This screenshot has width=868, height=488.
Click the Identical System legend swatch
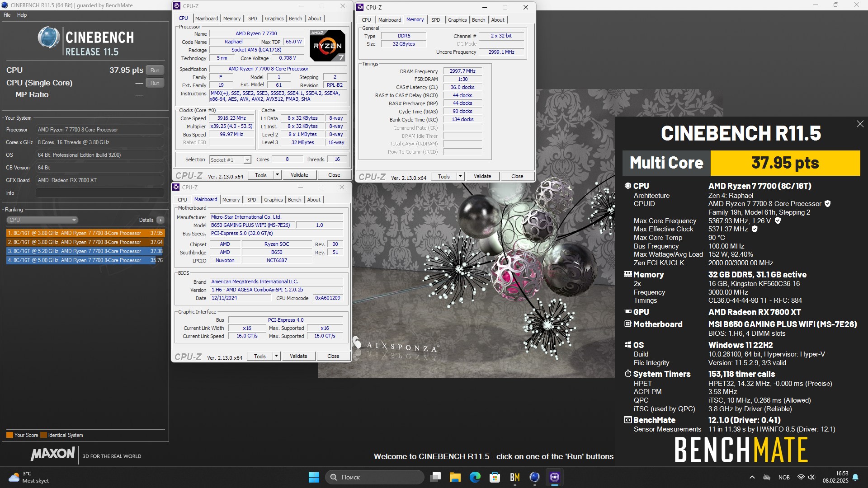[x=43, y=435]
